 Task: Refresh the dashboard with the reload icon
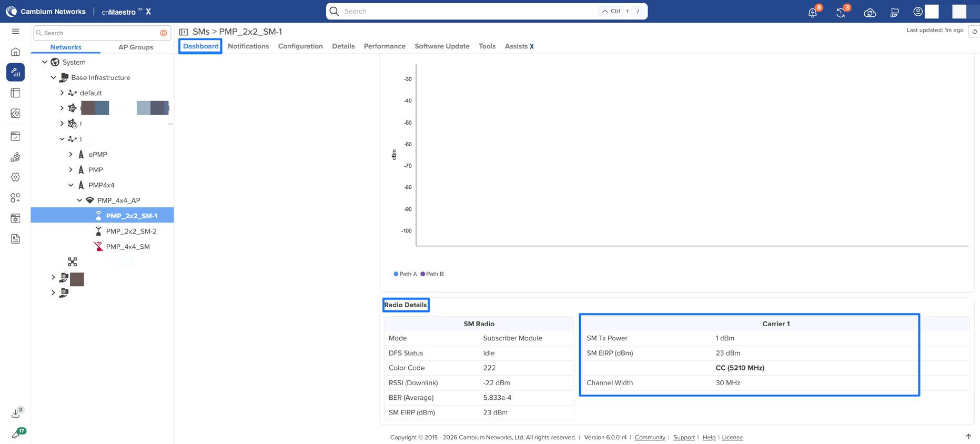pos(974,32)
